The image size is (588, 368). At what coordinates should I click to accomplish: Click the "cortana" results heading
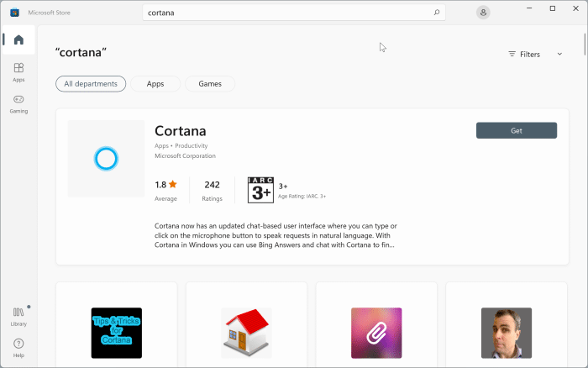point(81,53)
